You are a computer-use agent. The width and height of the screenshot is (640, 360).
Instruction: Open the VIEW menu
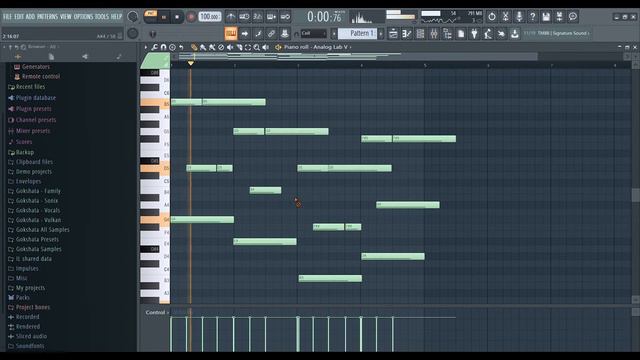(x=66, y=17)
